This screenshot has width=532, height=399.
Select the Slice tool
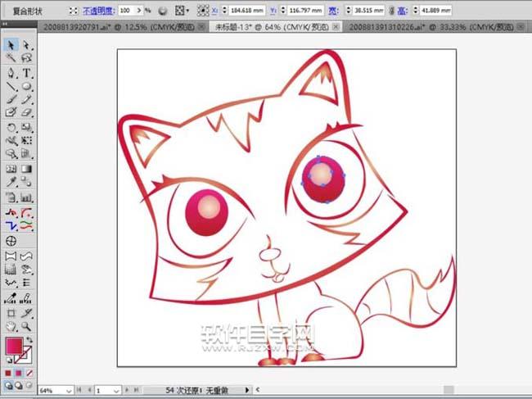[x=26, y=313]
